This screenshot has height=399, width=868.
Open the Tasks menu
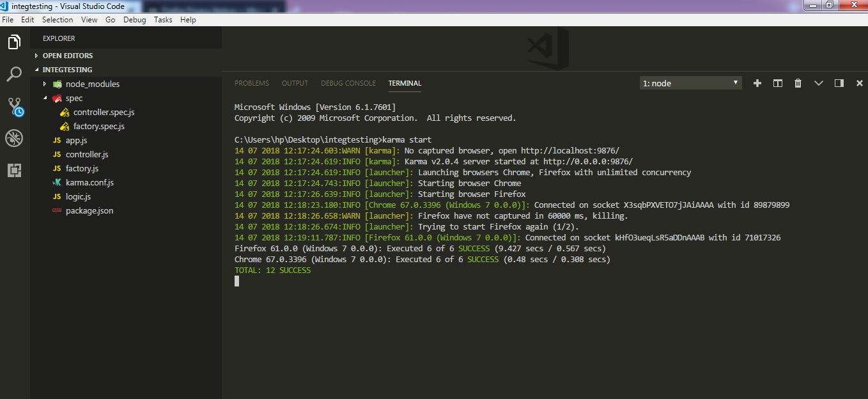[x=163, y=20]
